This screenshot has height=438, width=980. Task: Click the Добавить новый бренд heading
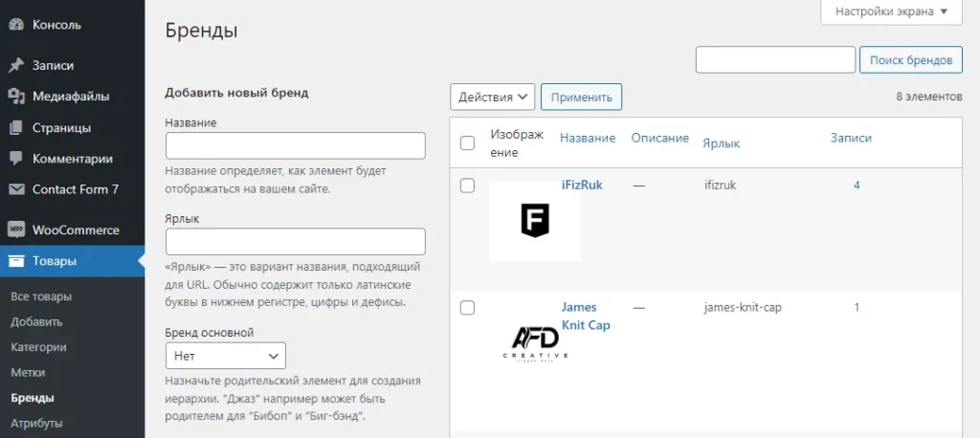point(237,93)
